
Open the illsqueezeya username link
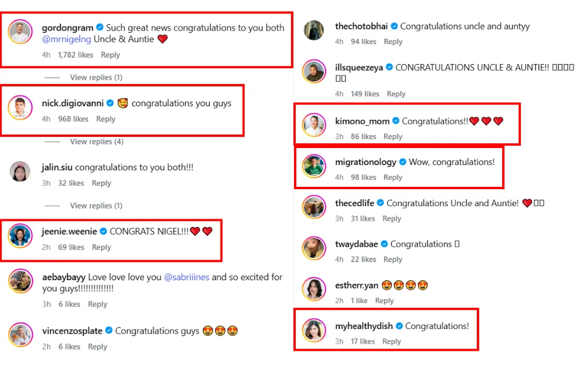[359, 68]
